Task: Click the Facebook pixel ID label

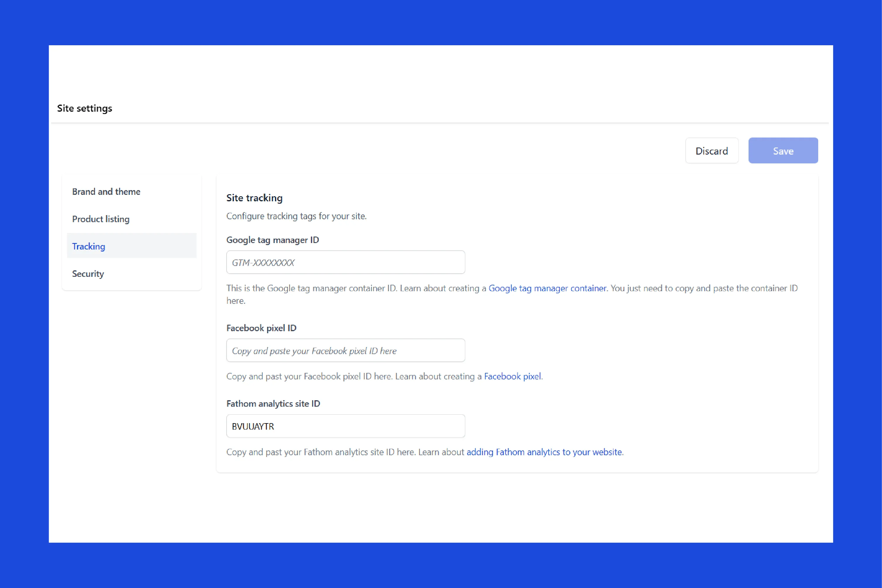Action: coord(261,328)
